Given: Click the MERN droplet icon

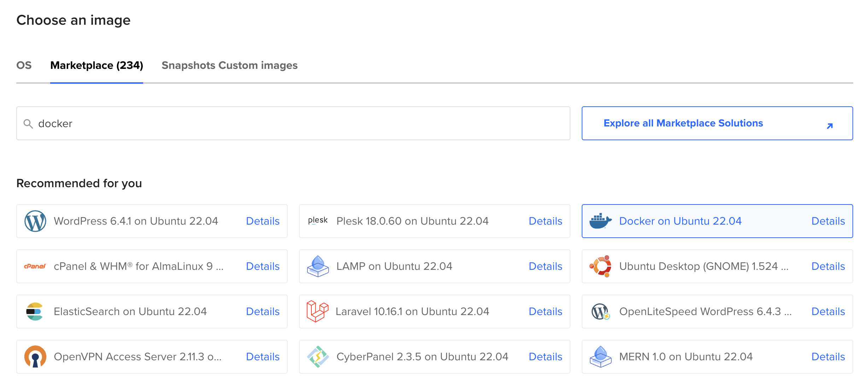Looking at the screenshot, I should coord(600,357).
